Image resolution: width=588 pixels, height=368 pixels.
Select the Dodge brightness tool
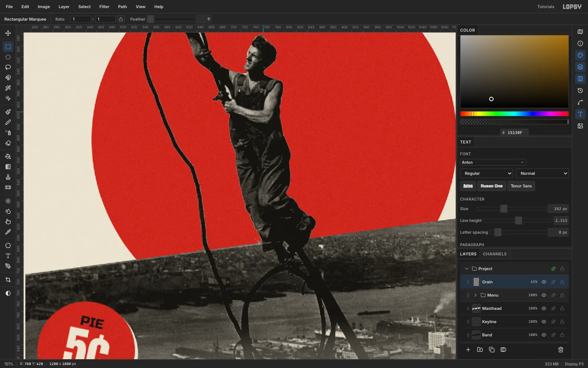tap(8, 201)
